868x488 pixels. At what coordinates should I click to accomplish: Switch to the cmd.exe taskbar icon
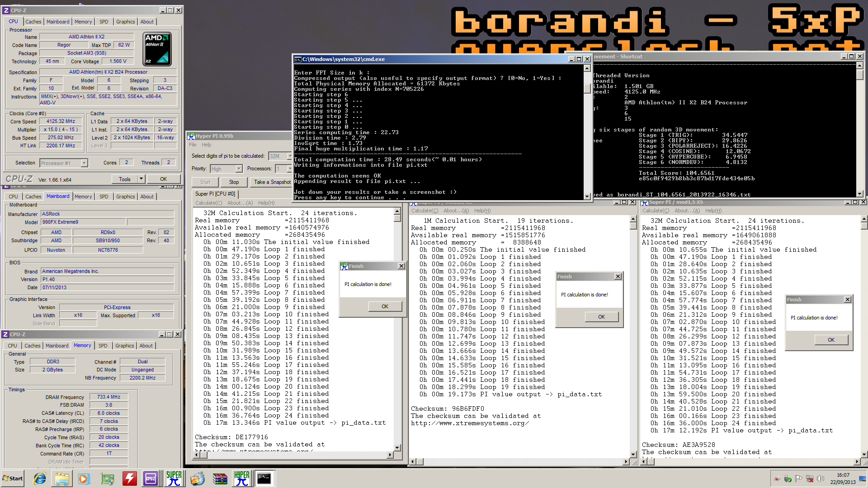click(x=264, y=478)
